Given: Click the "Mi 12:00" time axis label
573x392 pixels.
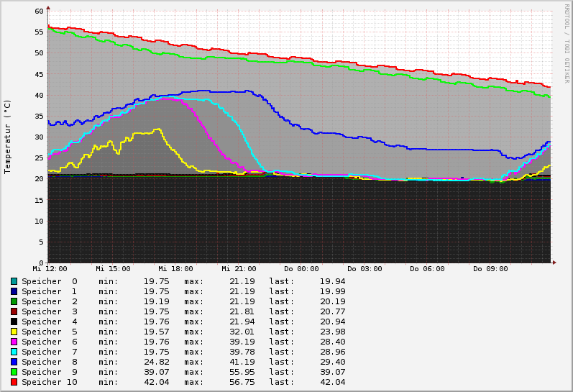Looking at the screenshot, I should point(50,269).
